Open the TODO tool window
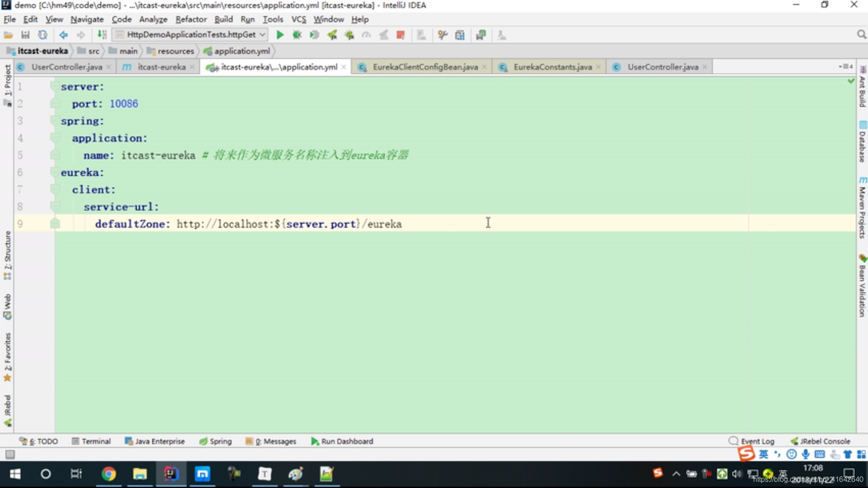 click(x=39, y=441)
